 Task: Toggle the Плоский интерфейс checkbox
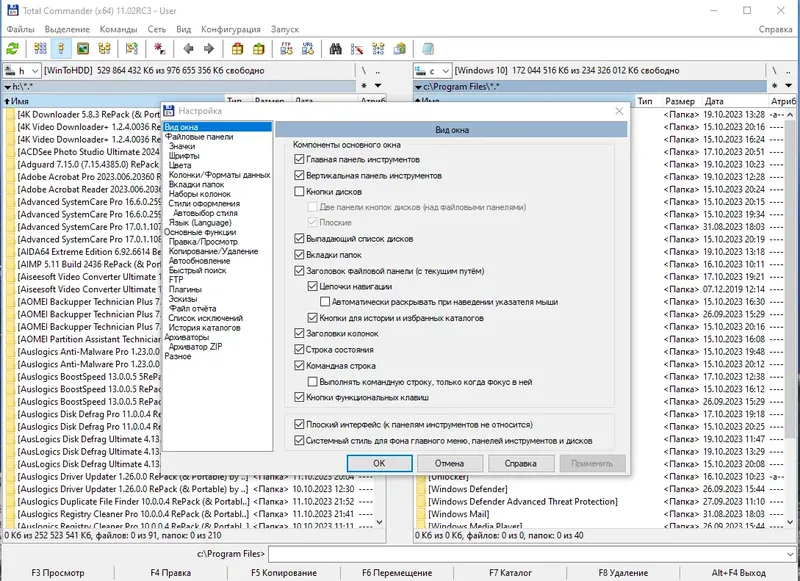(x=299, y=424)
